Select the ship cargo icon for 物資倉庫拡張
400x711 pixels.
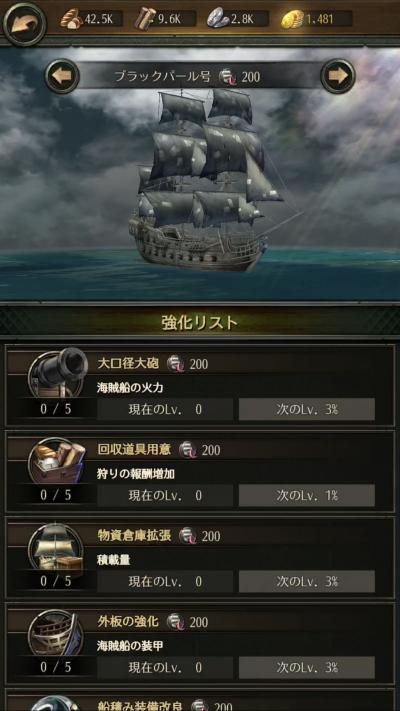coord(57,546)
